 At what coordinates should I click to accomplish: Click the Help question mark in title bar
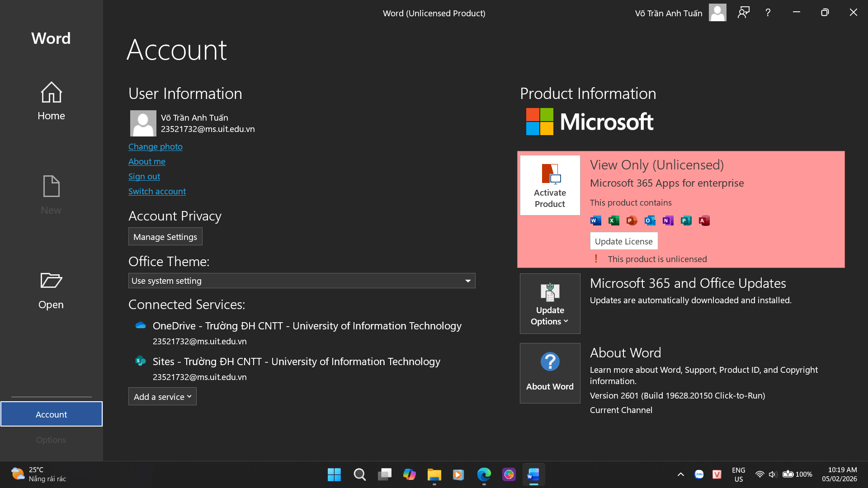(x=768, y=13)
